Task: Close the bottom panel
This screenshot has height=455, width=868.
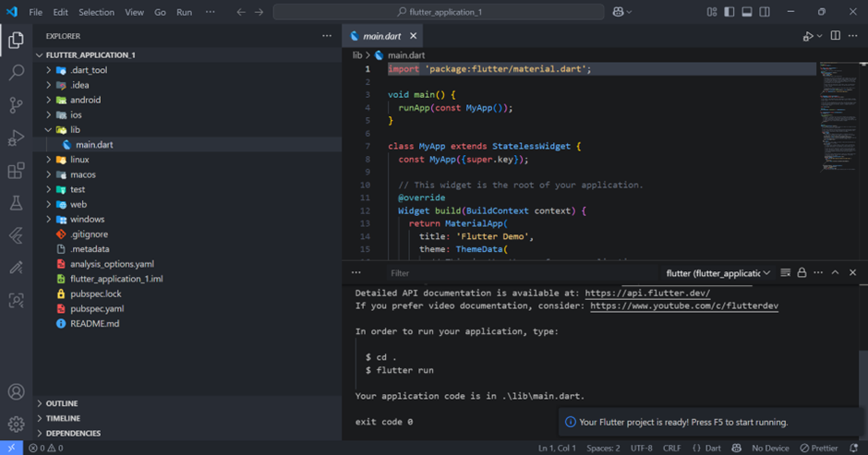Action: point(852,272)
